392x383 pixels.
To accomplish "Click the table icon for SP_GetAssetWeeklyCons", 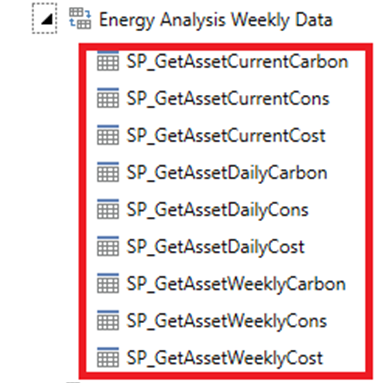I will coord(108,320).
